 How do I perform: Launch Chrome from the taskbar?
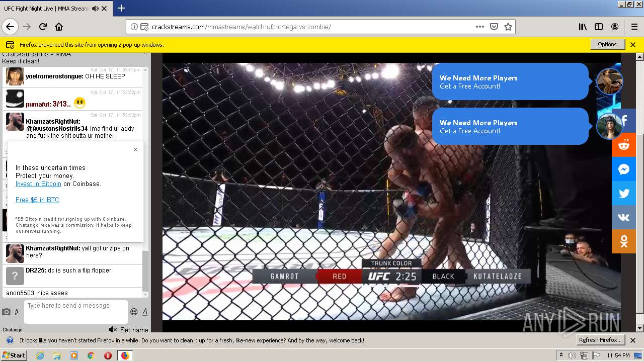pos(91,355)
